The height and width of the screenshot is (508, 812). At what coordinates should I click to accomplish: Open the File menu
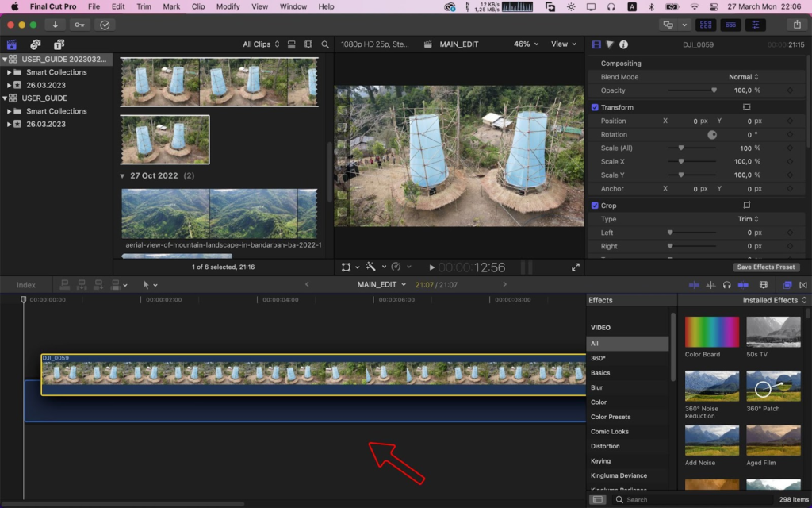coord(94,6)
